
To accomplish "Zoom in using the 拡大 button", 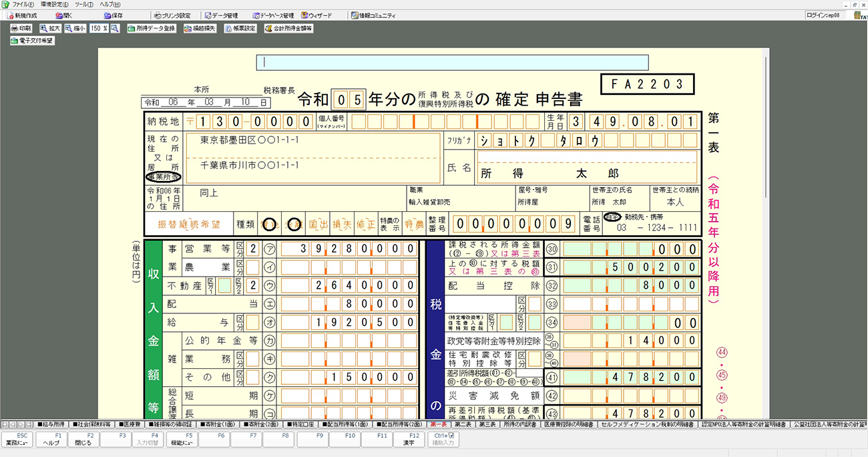I will coord(50,29).
